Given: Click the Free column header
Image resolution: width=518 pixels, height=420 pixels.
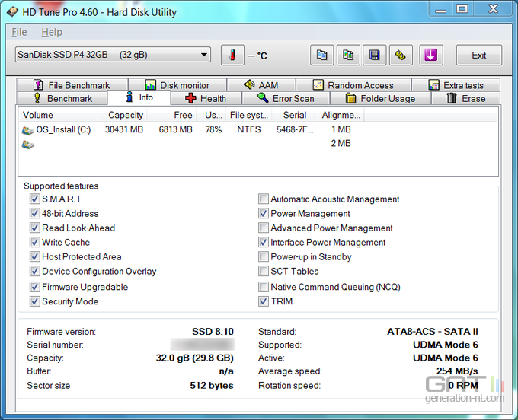Looking at the screenshot, I should point(172,115).
